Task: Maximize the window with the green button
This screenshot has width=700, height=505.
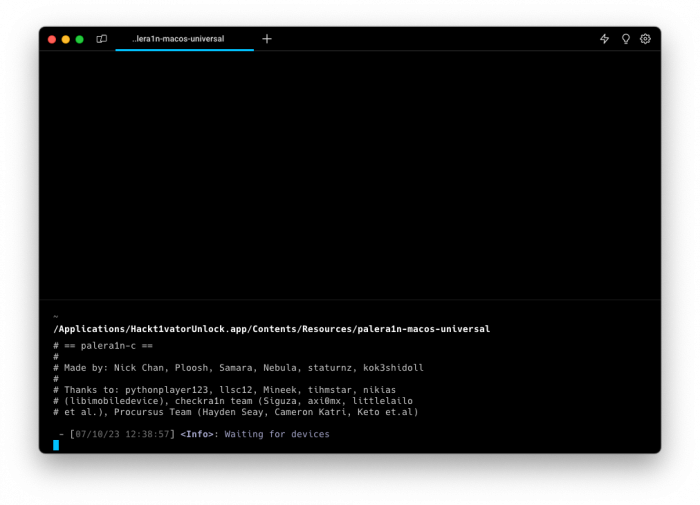Action: pyautogui.click(x=79, y=39)
